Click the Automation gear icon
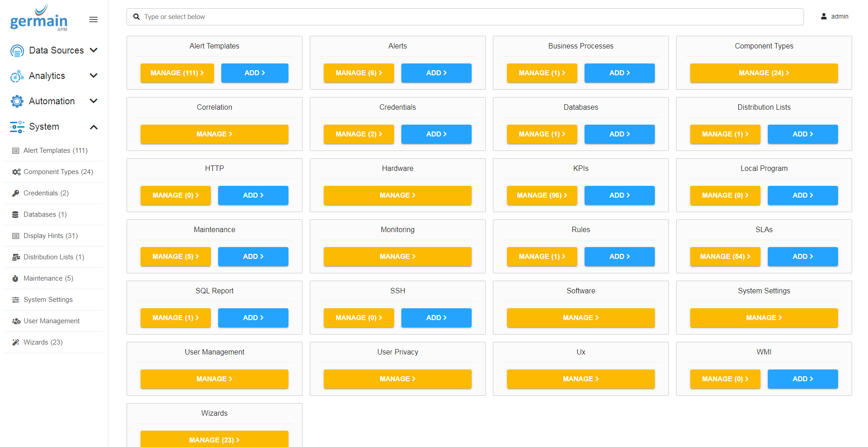 pos(17,102)
